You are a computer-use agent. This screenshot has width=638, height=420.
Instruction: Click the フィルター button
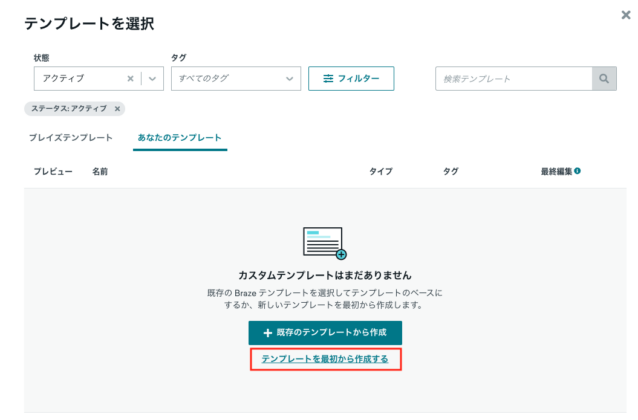click(x=351, y=79)
